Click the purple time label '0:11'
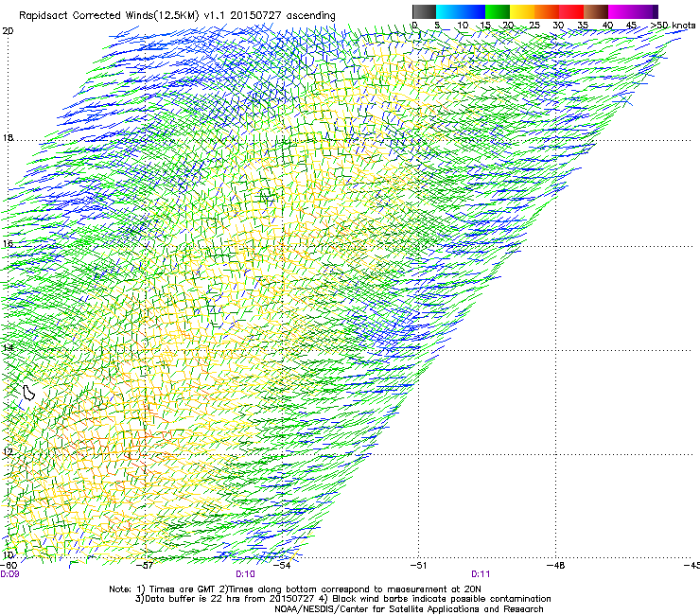 pyautogui.click(x=481, y=574)
